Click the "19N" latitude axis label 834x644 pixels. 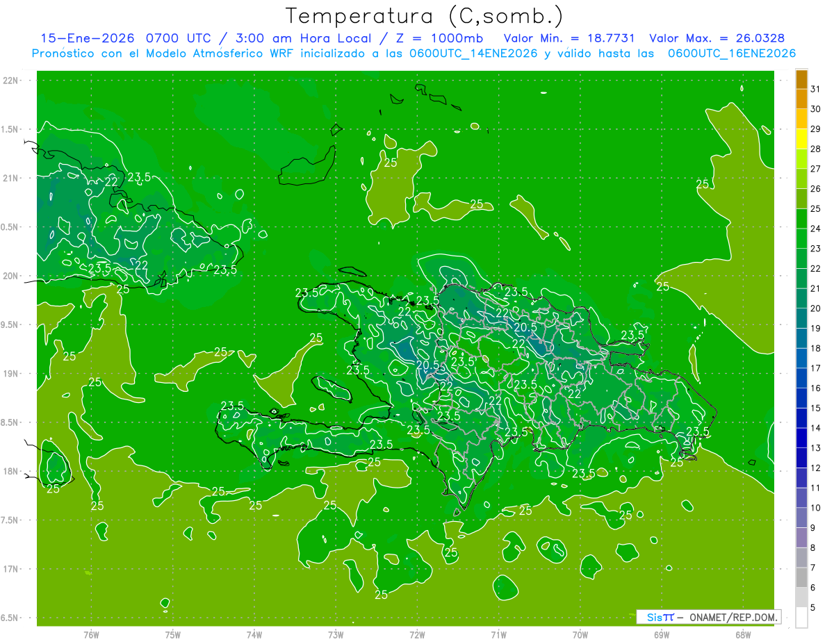tap(10, 374)
